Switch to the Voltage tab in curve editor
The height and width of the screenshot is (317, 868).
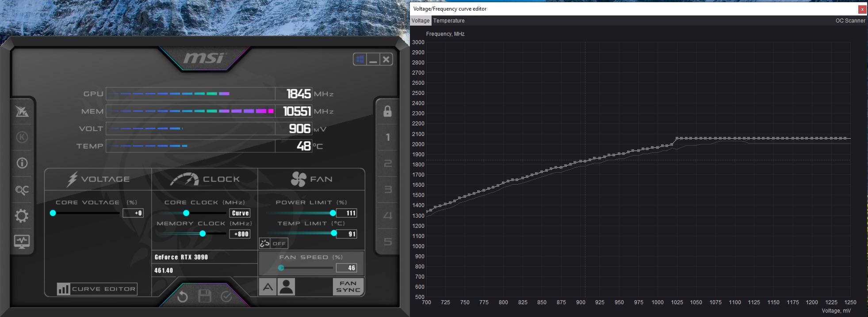(421, 21)
